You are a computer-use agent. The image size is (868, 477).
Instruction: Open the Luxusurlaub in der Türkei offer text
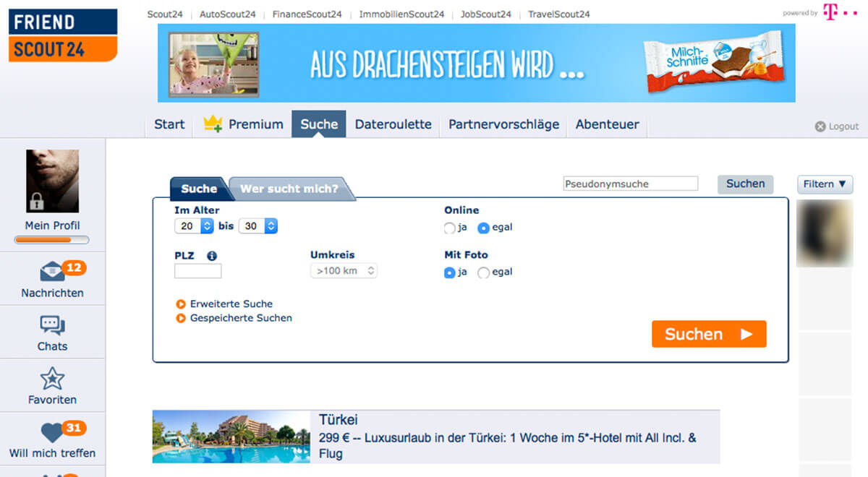[x=508, y=446]
